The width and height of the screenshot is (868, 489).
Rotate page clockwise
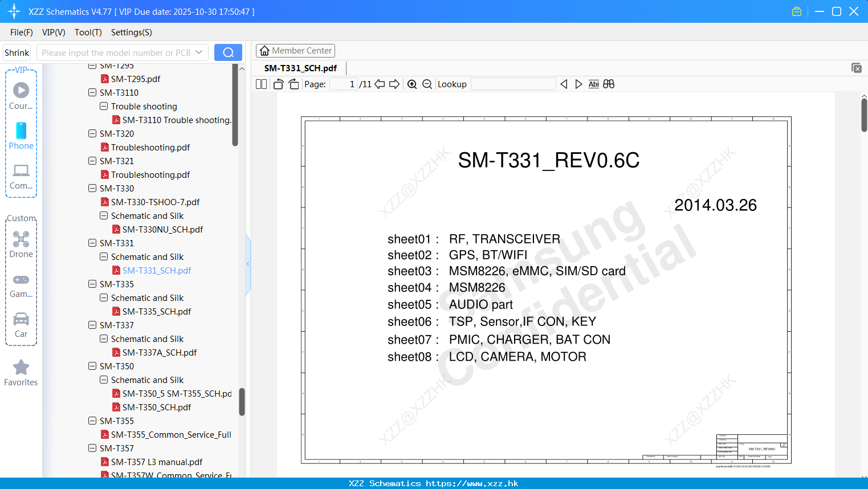pyautogui.click(x=294, y=84)
